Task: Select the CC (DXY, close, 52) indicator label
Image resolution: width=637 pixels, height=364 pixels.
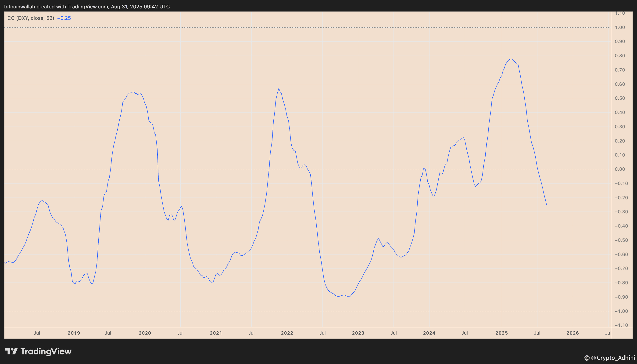Action: pos(31,18)
